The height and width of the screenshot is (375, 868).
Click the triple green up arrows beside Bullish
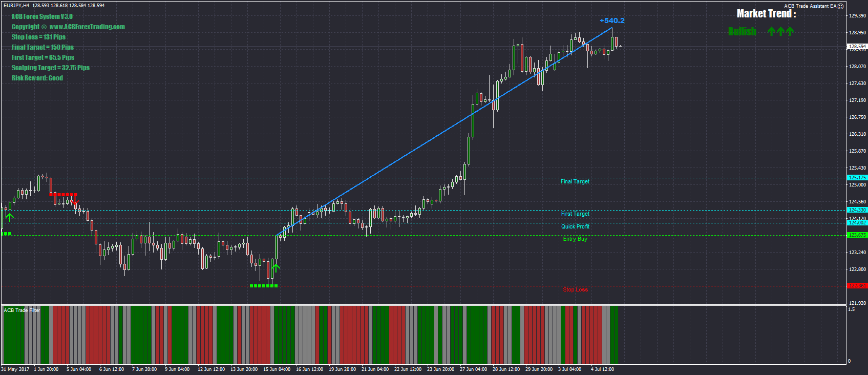(780, 32)
